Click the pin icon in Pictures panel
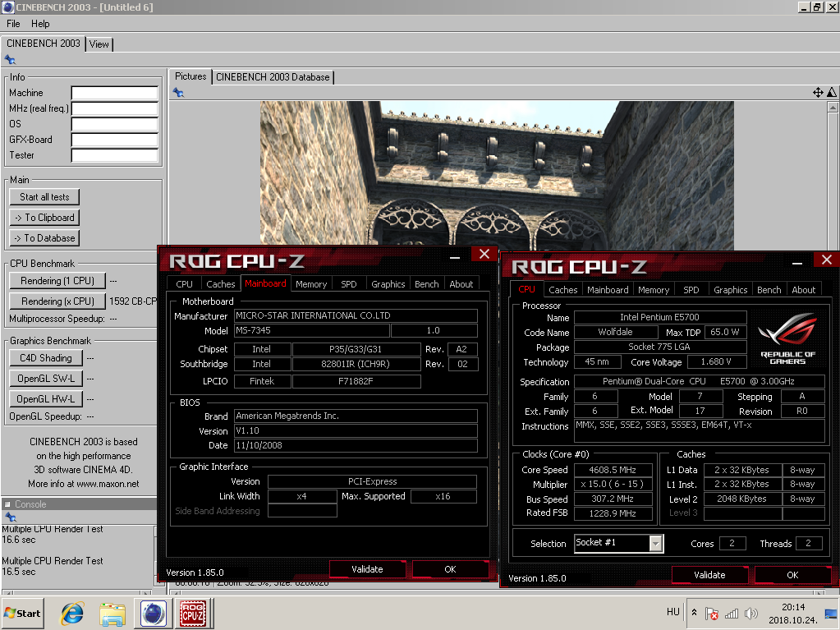Screen dimensions: 840x630 (x=178, y=93)
